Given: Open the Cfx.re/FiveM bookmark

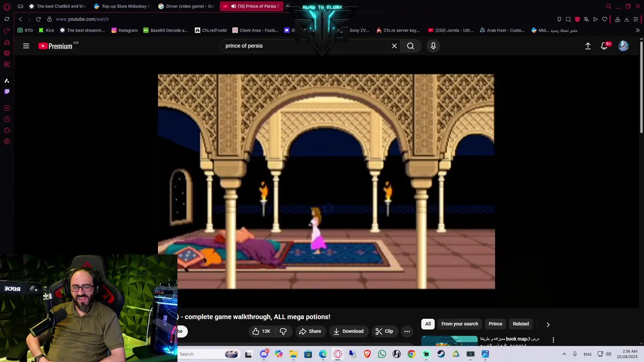Looking at the screenshot, I should pos(211,30).
